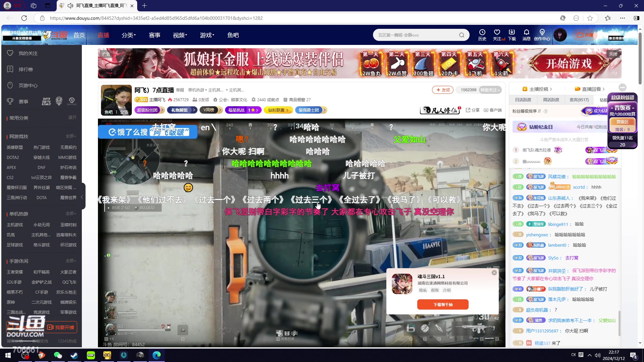The image size is (644, 362).
Task: Click 下载领千抽 in the game popup
Action: point(443,304)
